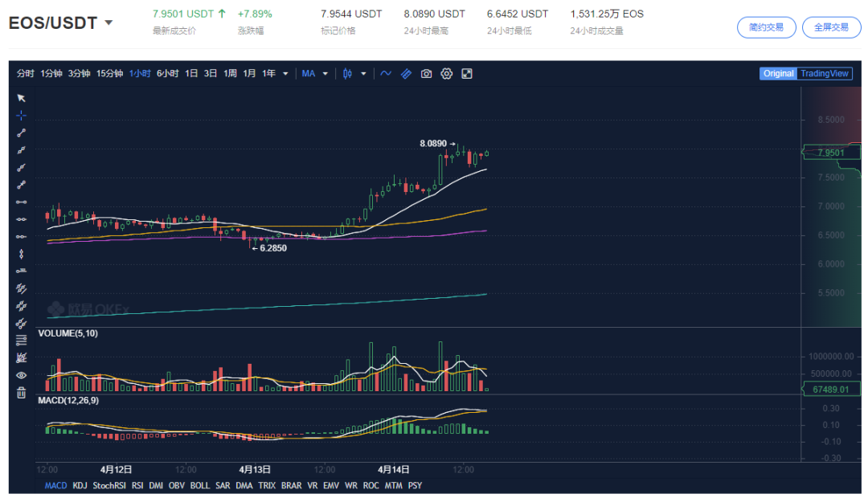Click the candlestick chart type icon

pos(348,74)
